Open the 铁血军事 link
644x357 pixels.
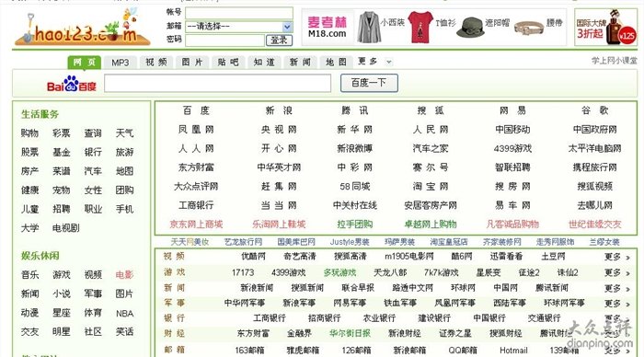399,303
